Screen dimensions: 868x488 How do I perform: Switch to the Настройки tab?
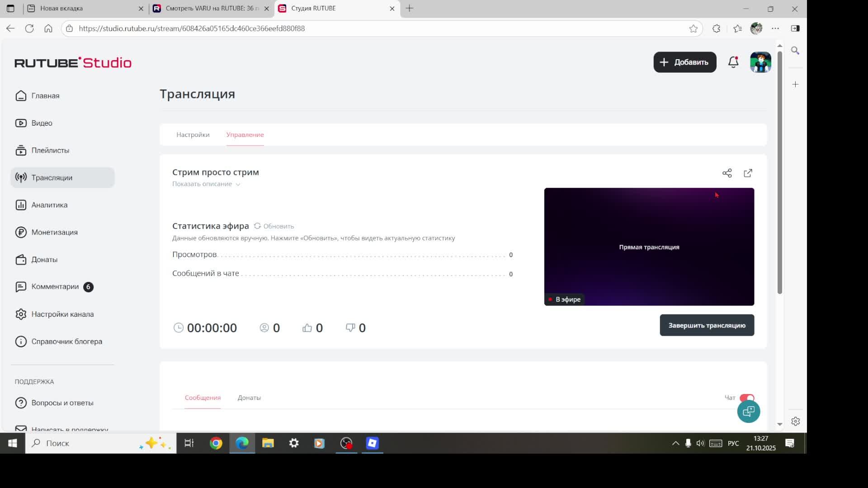coord(193,135)
